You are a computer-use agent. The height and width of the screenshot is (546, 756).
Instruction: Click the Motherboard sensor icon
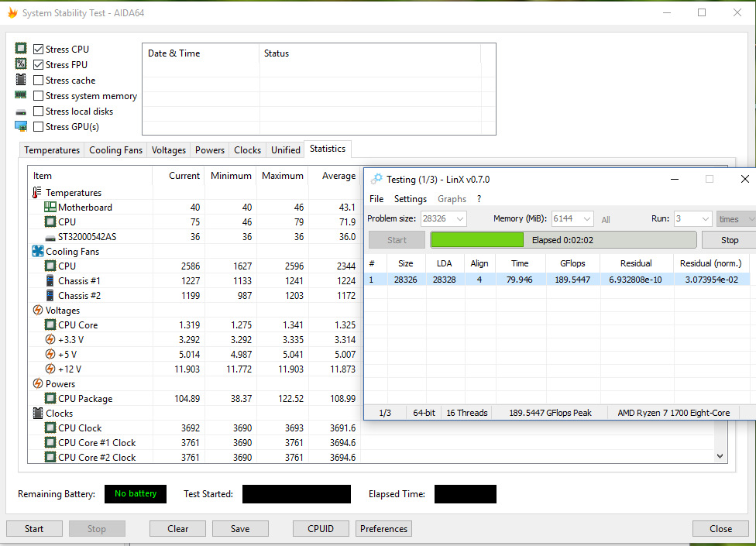(x=50, y=208)
